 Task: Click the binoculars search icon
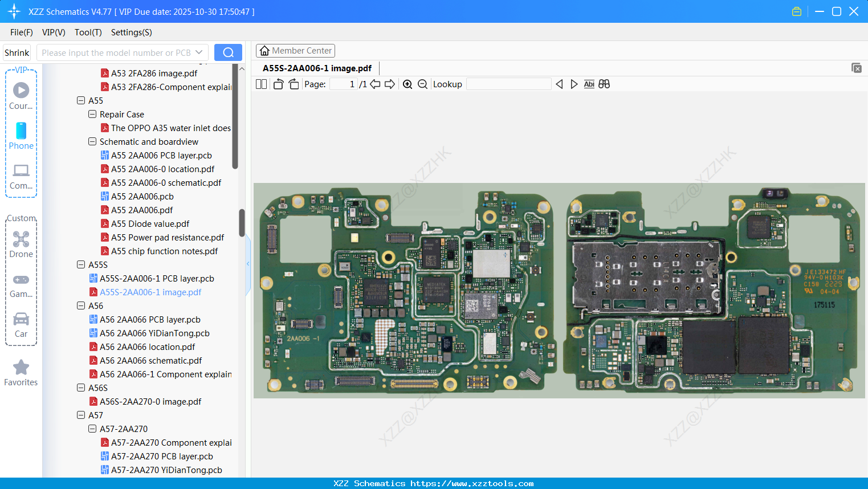point(604,84)
